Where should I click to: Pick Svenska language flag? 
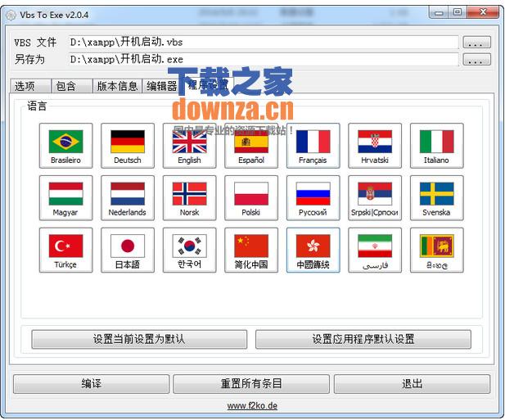pos(437,198)
